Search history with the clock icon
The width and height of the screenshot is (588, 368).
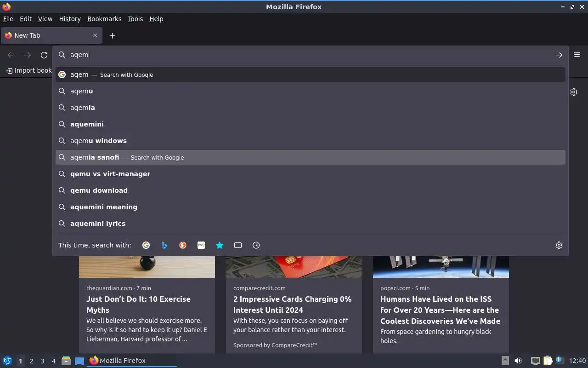coord(256,245)
